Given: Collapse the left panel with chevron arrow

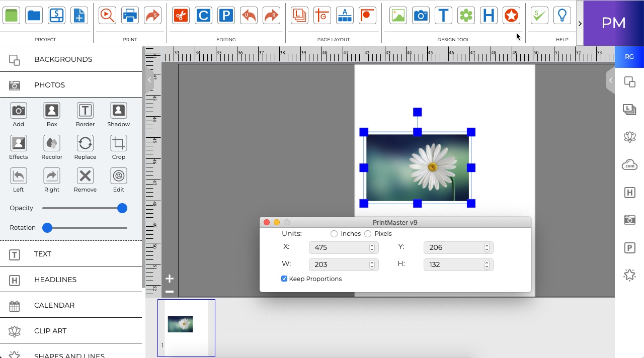Looking at the screenshot, I should (149, 79).
